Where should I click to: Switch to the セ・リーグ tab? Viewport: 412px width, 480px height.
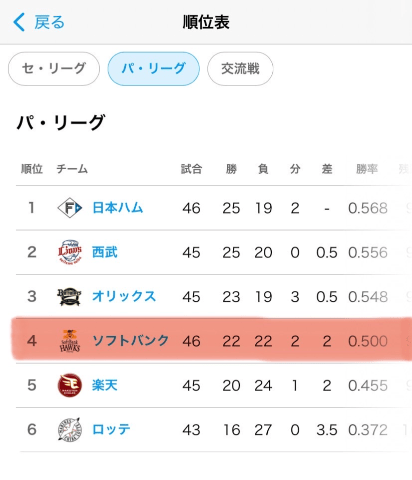54,69
